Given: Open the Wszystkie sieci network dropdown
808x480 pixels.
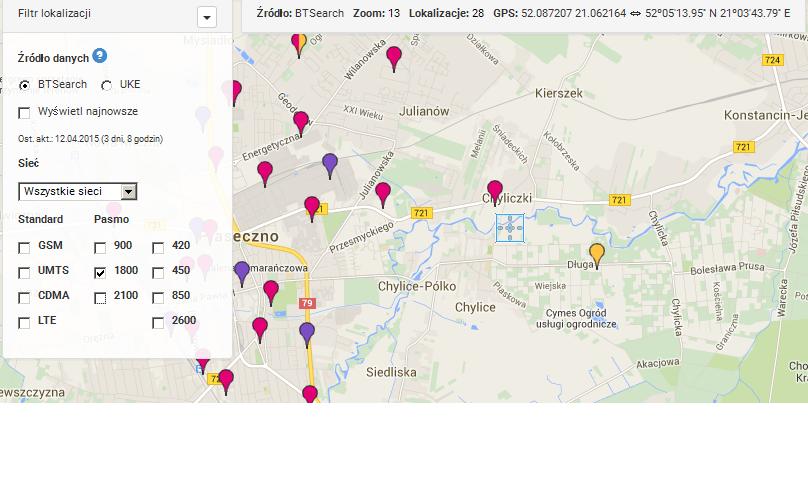Looking at the screenshot, I should pyautogui.click(x=77, y=191).
